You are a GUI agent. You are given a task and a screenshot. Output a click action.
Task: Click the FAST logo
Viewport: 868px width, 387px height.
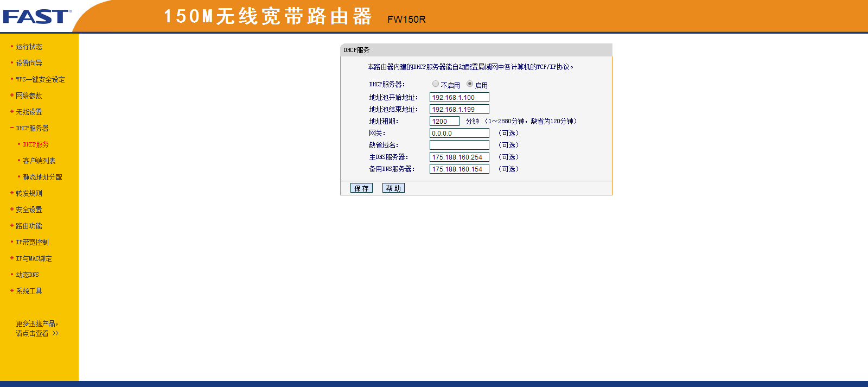(x=37, y=17)
